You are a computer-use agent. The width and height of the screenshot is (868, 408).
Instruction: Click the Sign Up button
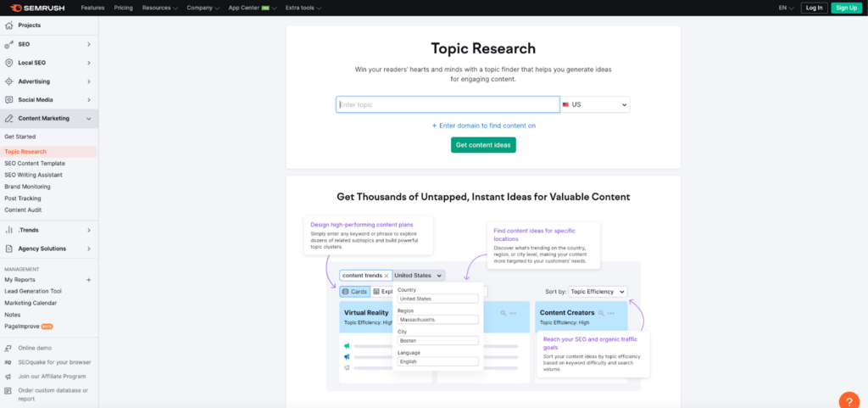coord(847,8)
